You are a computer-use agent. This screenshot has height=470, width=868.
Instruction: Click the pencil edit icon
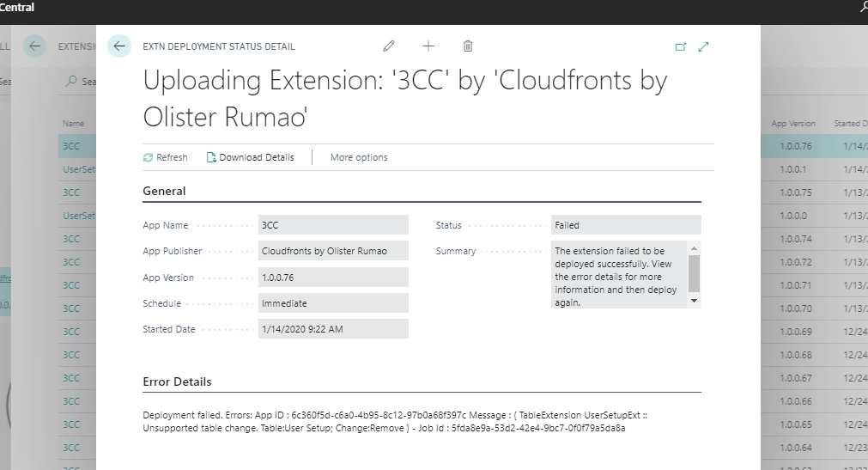(x=389, y=46)
